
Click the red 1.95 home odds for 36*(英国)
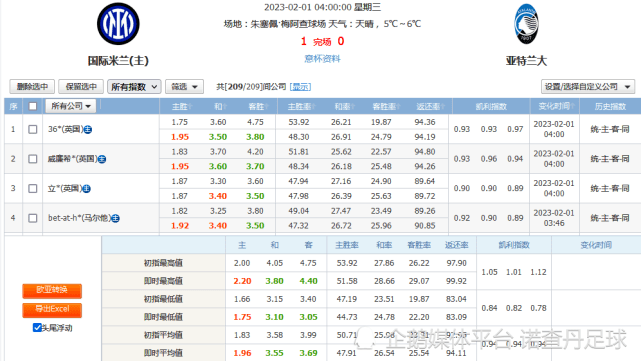pyautogui.click(x=180, y=137)
